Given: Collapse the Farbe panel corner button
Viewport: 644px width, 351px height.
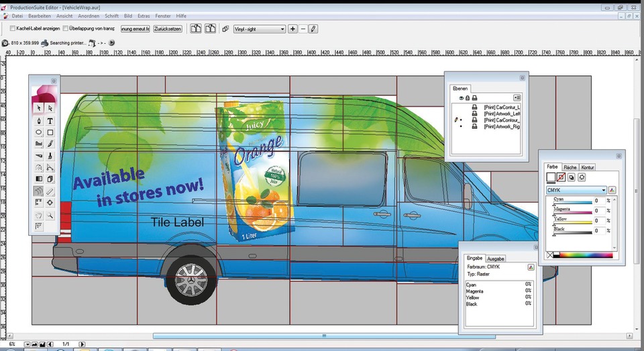Looking at the screenshot, I should (x=619, y=156).
